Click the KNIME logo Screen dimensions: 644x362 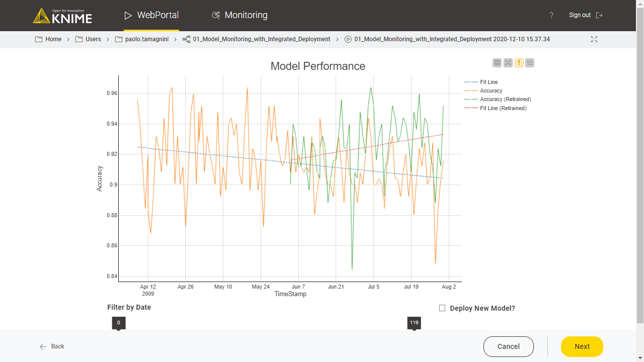[62, 16]
